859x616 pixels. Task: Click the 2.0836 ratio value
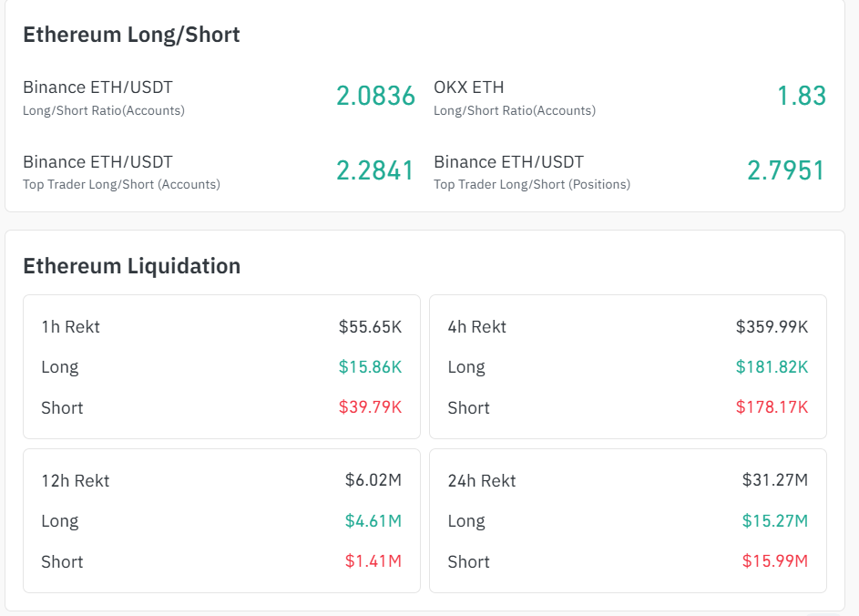pos(375,96)
